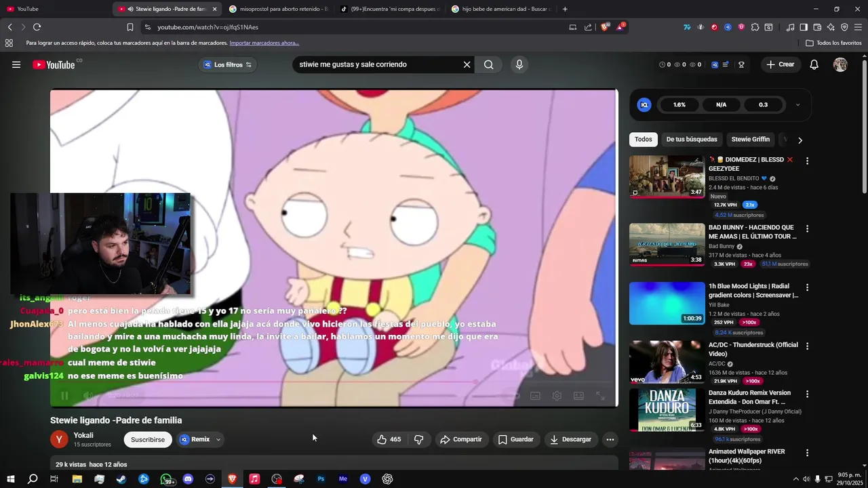The image size is (868, 488).
Task: Click Compartir to share video
Action: (460, 439)
